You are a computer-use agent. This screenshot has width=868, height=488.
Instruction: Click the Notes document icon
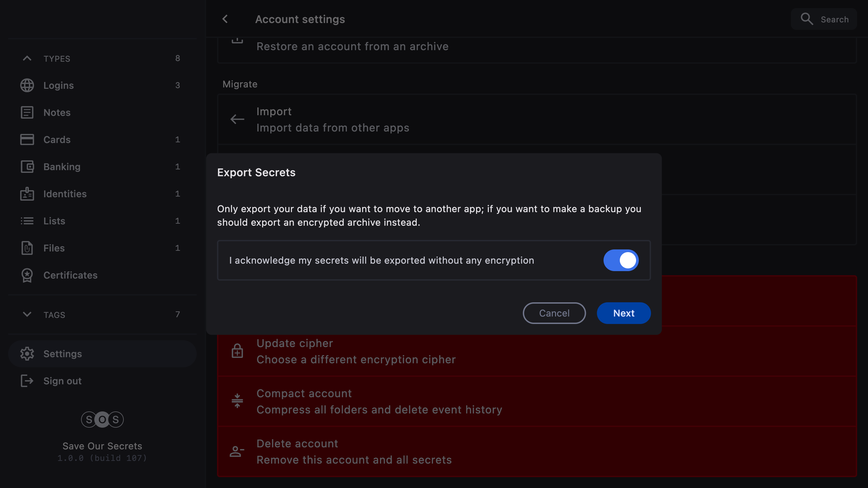click(x=27, y=113)
